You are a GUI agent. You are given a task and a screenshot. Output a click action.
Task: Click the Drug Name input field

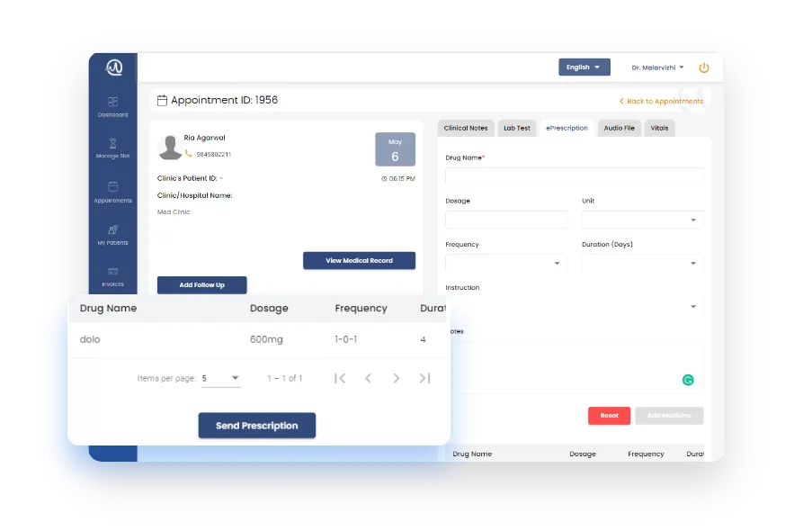(574, 176)
